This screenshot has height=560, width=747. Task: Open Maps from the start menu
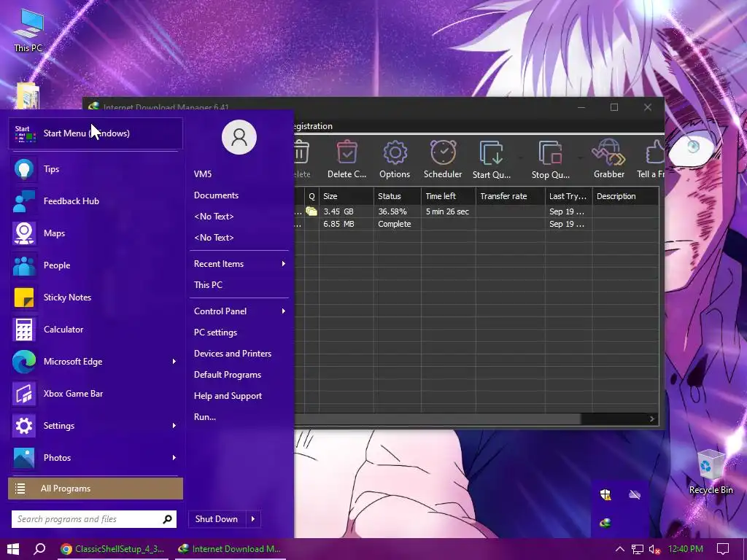96,233
